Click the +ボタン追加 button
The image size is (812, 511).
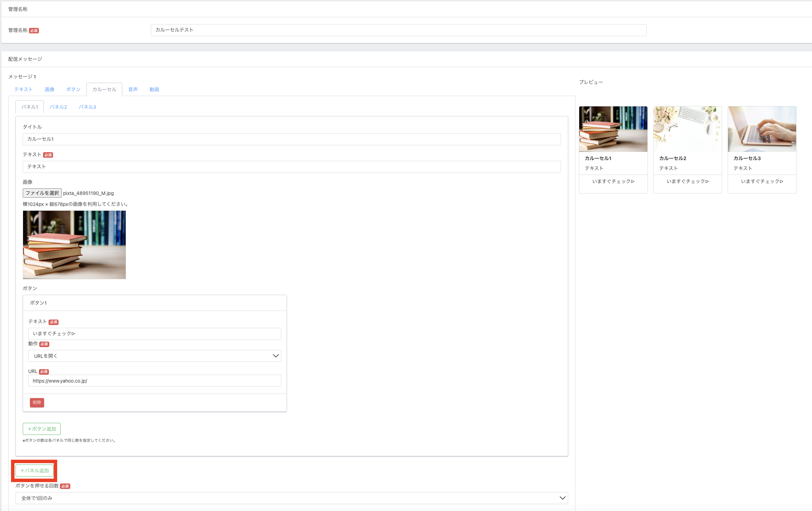[42, 429]
